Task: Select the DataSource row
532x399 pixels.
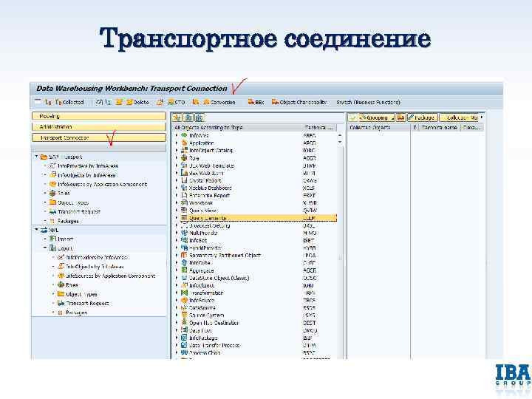Action: coord(256,308)
